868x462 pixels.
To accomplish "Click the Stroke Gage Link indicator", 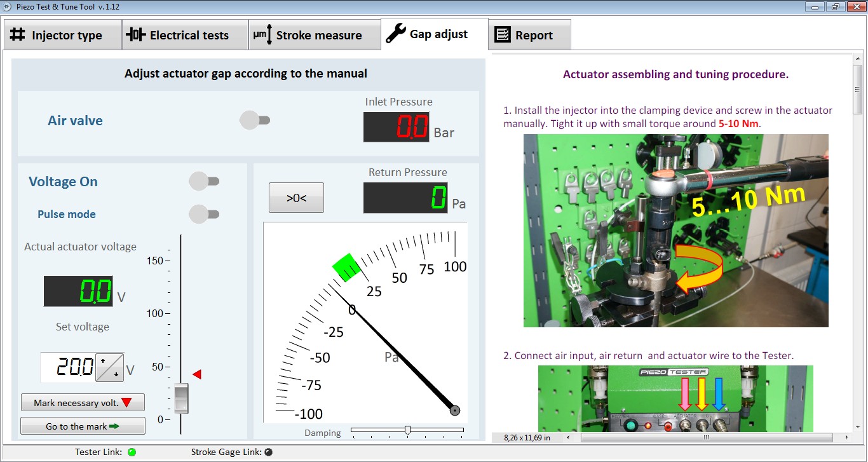I will (x=268, y=452).
